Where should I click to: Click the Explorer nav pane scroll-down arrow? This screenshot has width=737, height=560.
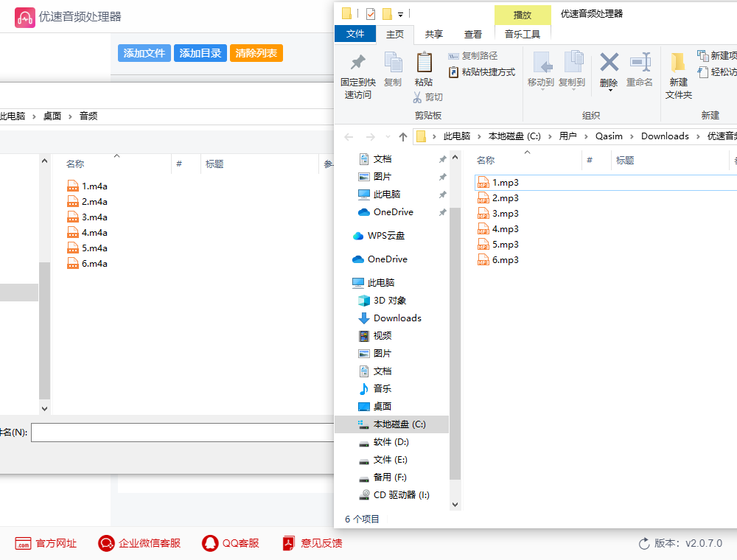pyautogui.click(x=455, y=505)
